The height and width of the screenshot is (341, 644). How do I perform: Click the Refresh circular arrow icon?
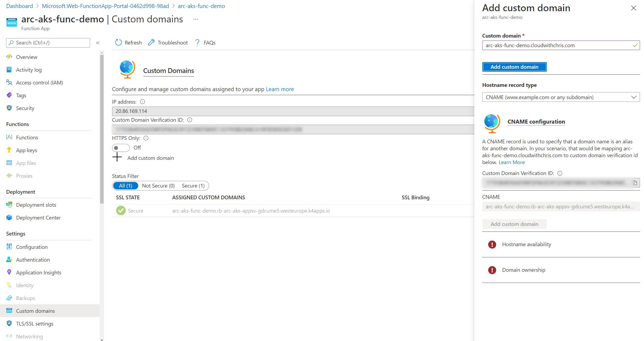pos(118,43)
